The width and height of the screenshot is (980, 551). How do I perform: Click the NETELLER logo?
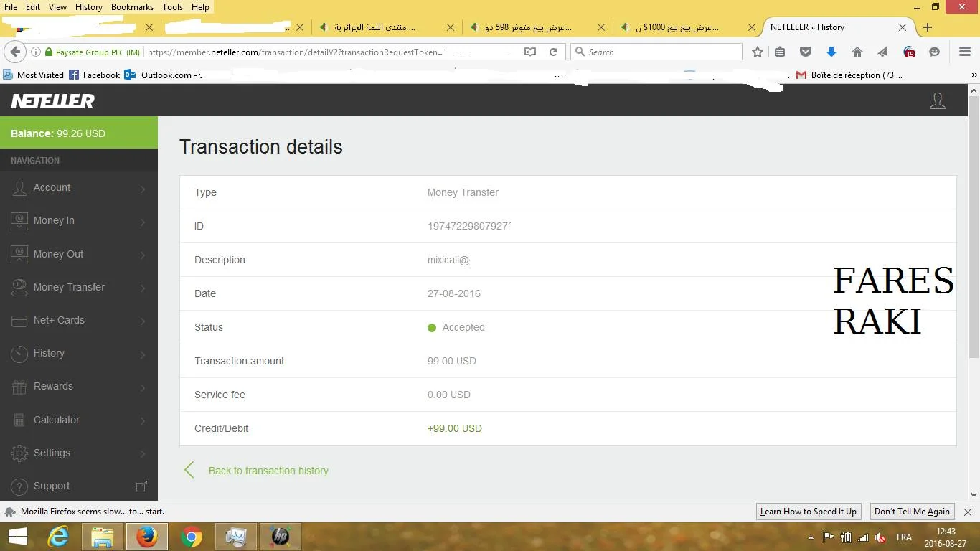click(52, 101)
